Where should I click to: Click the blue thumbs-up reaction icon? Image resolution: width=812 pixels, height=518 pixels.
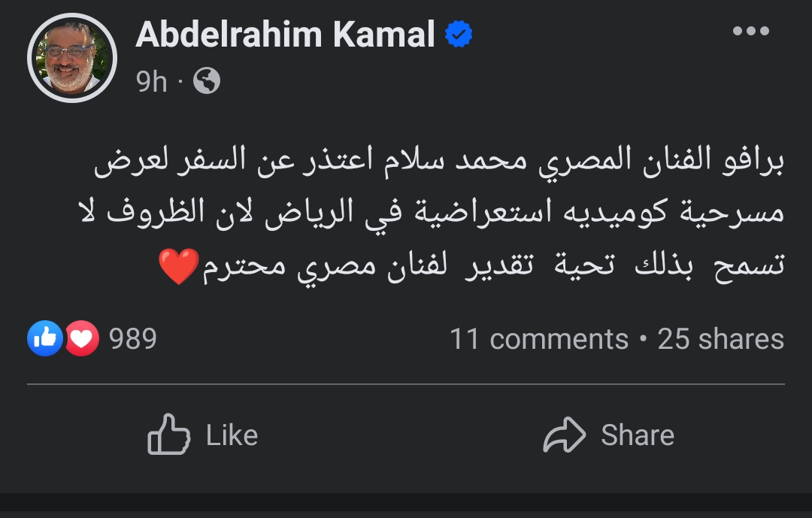[44, 339]
